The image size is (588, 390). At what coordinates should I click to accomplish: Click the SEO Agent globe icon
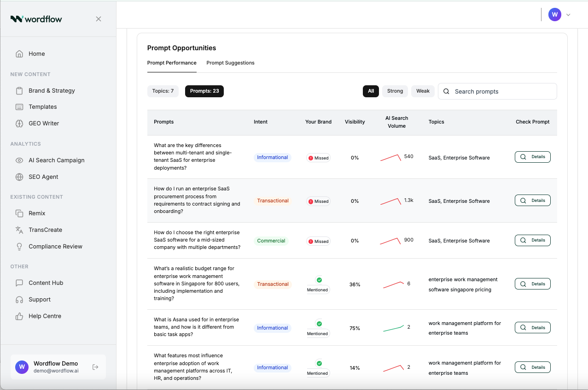19,177
